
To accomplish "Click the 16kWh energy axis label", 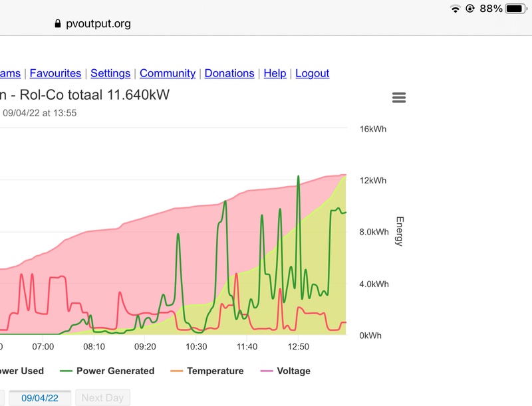I will click(x=372, y=129).
